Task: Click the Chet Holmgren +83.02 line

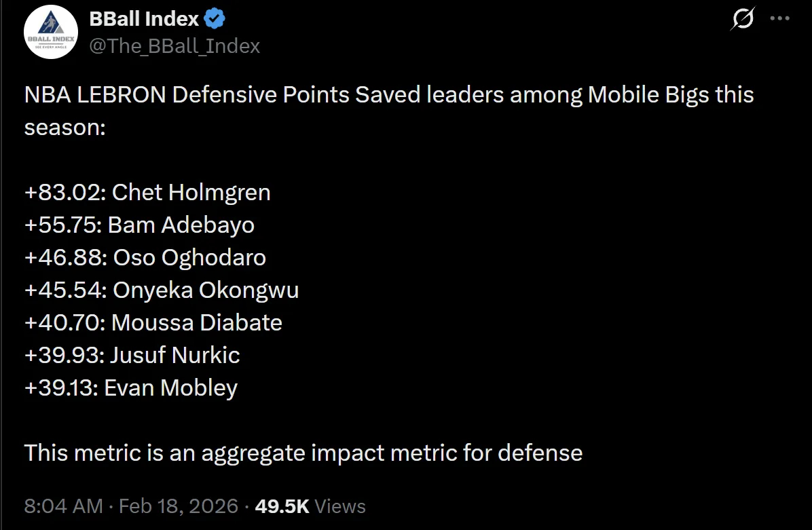Action: coord(147,192)
